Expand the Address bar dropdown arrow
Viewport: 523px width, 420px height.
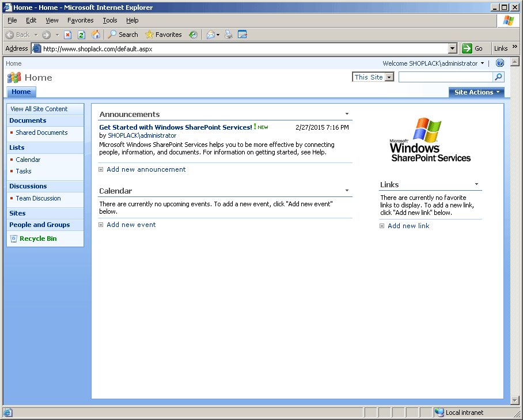[x=452, y=49]
